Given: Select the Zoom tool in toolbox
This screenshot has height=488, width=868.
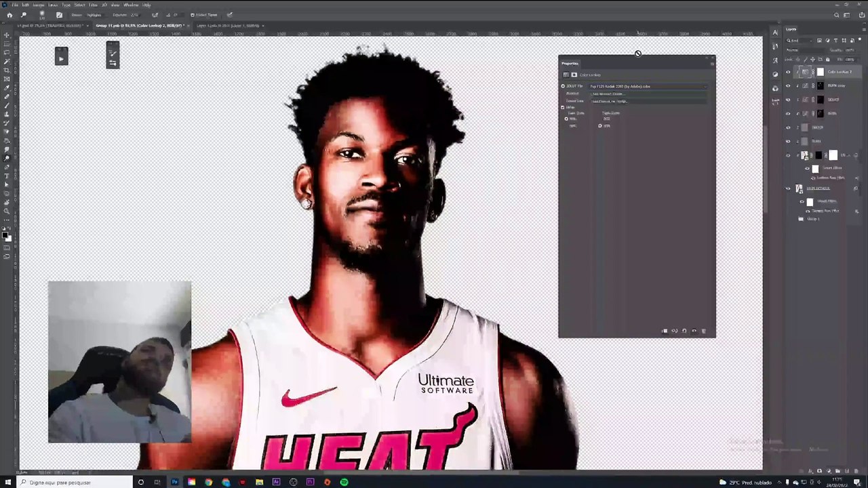Looking at the screenshot, I should (x=7, y=211).
